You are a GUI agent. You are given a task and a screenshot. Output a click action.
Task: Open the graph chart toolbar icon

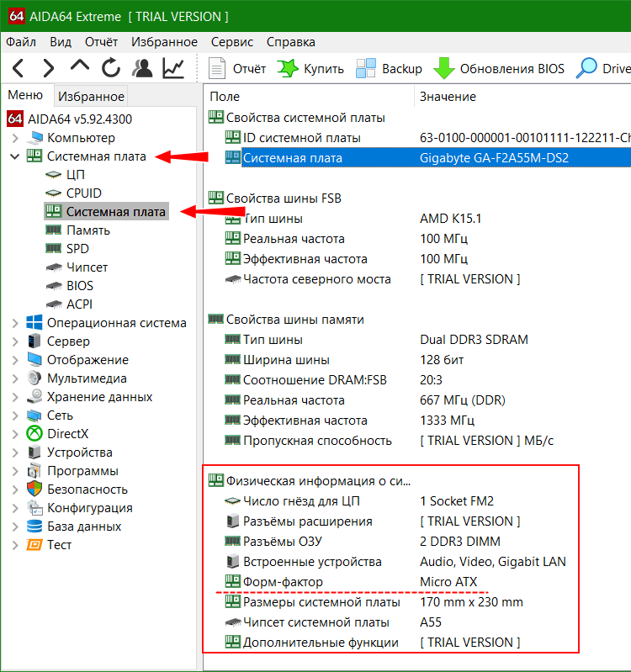pos(173,68)
